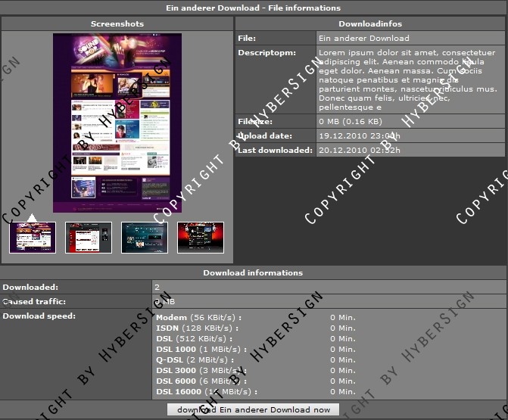The image size is (508, 420).
Task: Select the first purple screenshot thumbnail
Action: tap(33, 237)
